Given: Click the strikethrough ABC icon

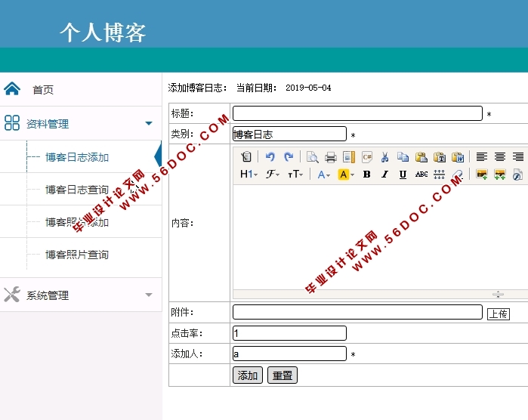Looking at the screenshot, I should click(421, 174).
